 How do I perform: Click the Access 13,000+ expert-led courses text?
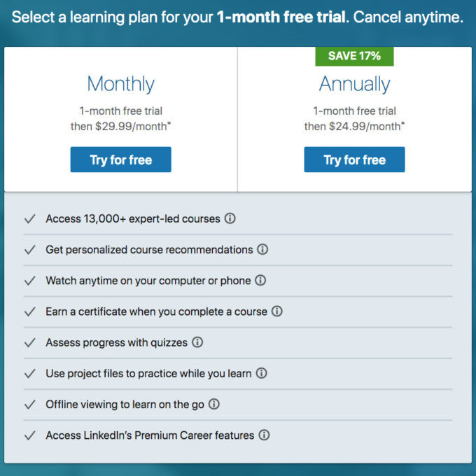[x=133, y=218]
